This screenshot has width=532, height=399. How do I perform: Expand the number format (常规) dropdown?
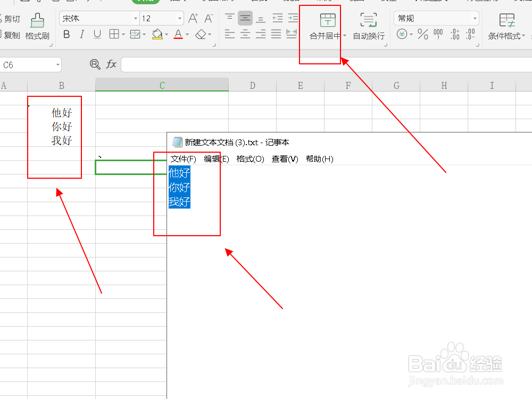[475, 18]
